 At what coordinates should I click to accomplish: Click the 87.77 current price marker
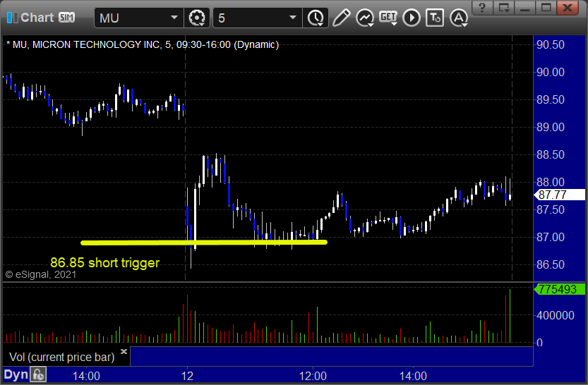tap(559, 195)
